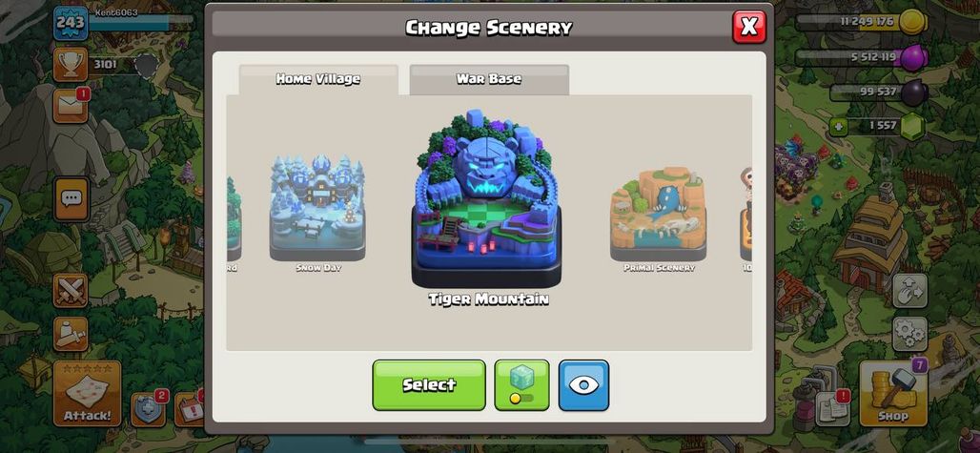Close the Change Scenery dialog
This screenshot has width=980, height=453.
pyautogui.click(x=748, y=27)
